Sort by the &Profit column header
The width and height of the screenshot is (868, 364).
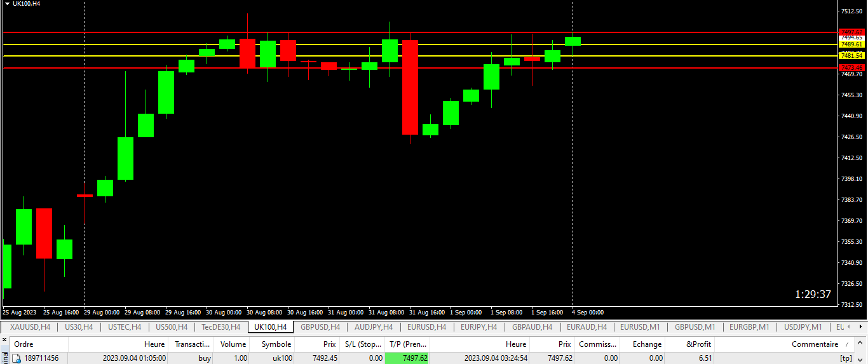pos(690,344)
